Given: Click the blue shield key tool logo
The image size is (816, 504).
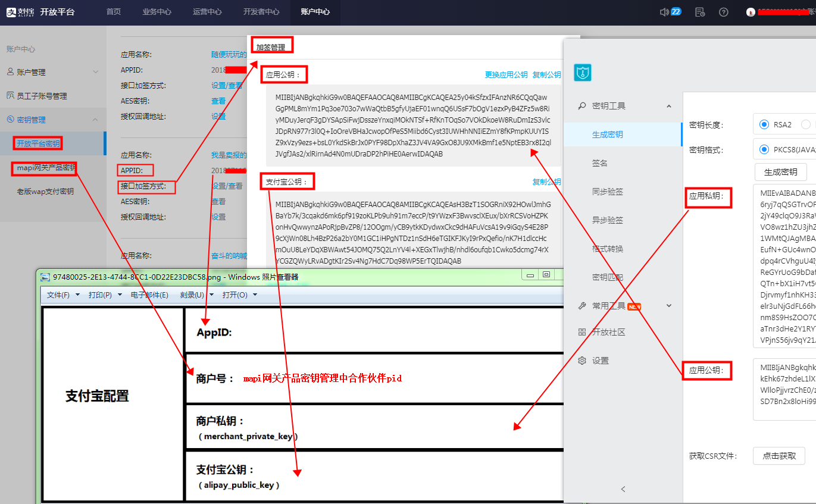Looking at the screenshot, I should coord(582,73).
